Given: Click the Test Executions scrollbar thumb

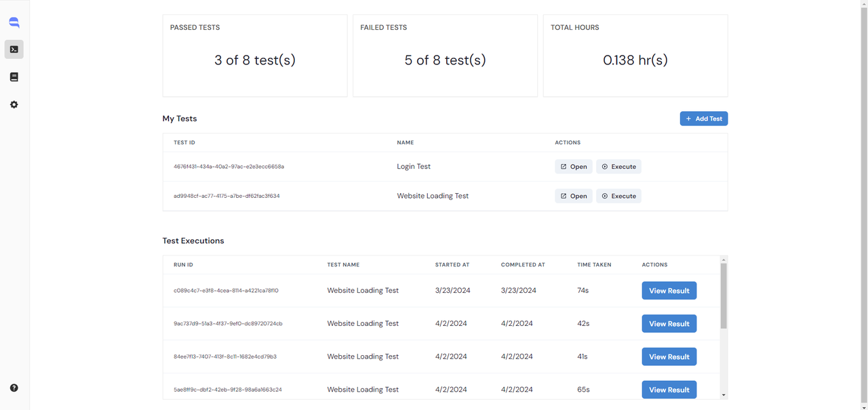Looking at the screenshot, I should pos(724,296).
